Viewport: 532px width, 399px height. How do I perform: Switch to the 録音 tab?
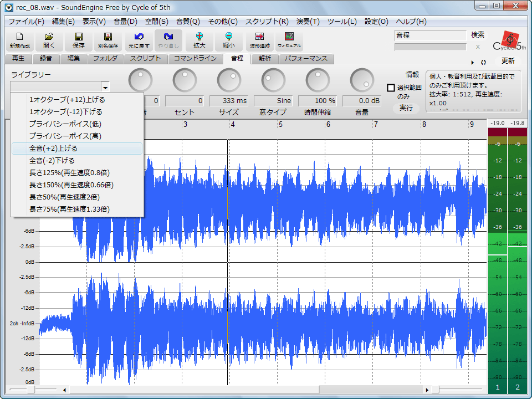point(46,59)
